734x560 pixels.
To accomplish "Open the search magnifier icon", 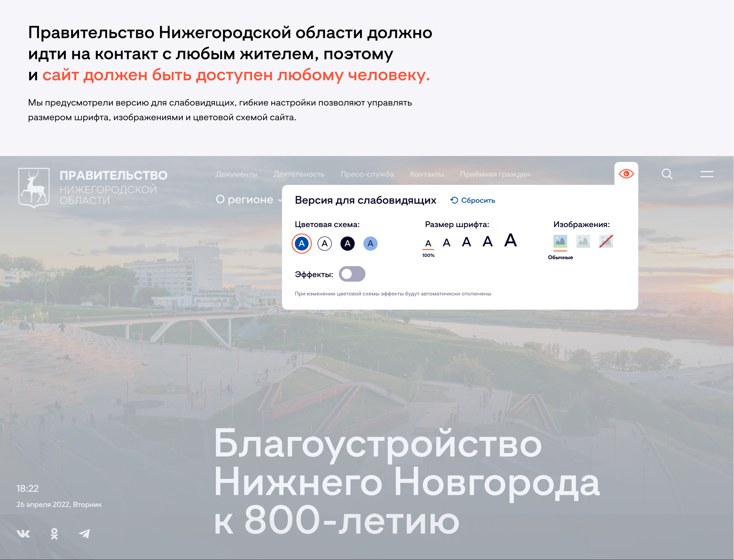I will tap(667, 174).
